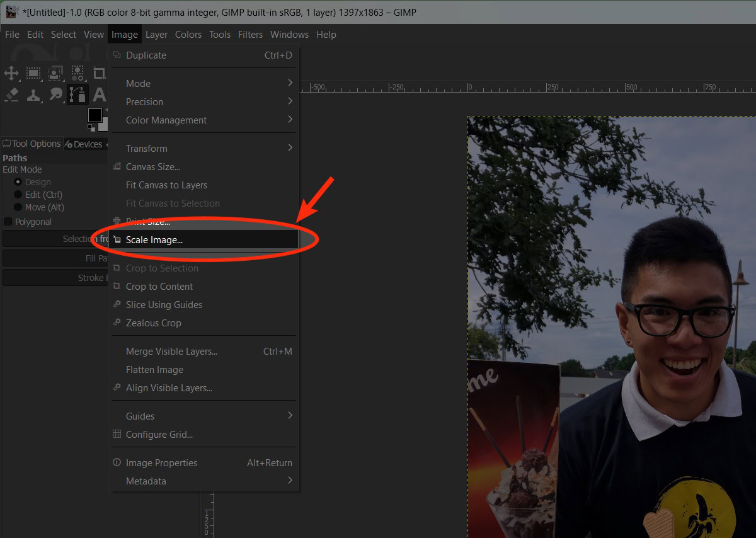Enable the Polygonal checkbox
The image size is (756, 538).
[8, 222]
